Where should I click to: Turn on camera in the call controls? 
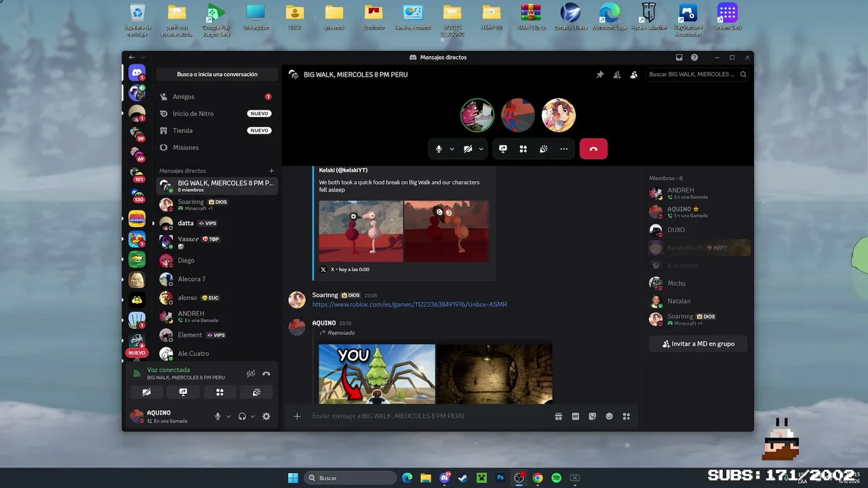click(x=468, y=149)
